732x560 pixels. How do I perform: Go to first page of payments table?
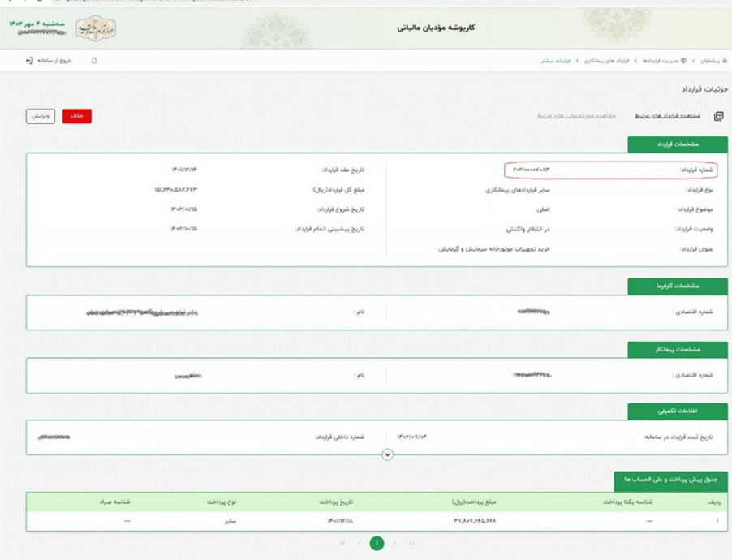pos(342,544)
